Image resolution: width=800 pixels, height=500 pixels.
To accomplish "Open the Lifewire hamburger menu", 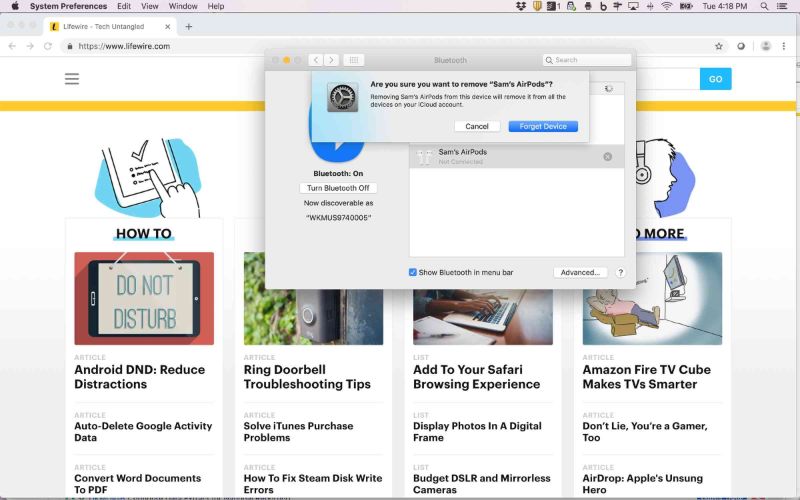I will (72, 79).
